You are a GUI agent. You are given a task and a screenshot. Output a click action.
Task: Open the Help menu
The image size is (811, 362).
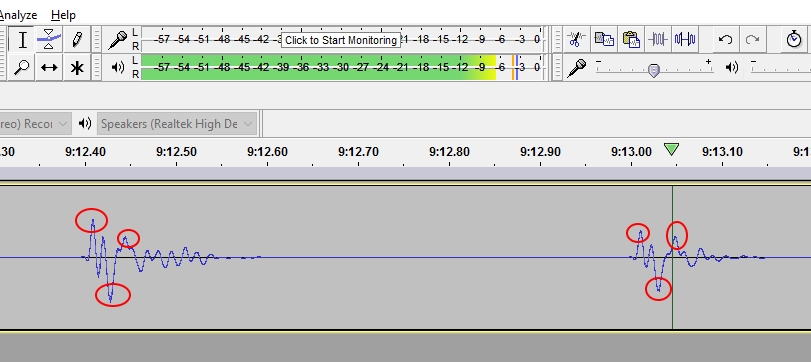click(63, 15)
